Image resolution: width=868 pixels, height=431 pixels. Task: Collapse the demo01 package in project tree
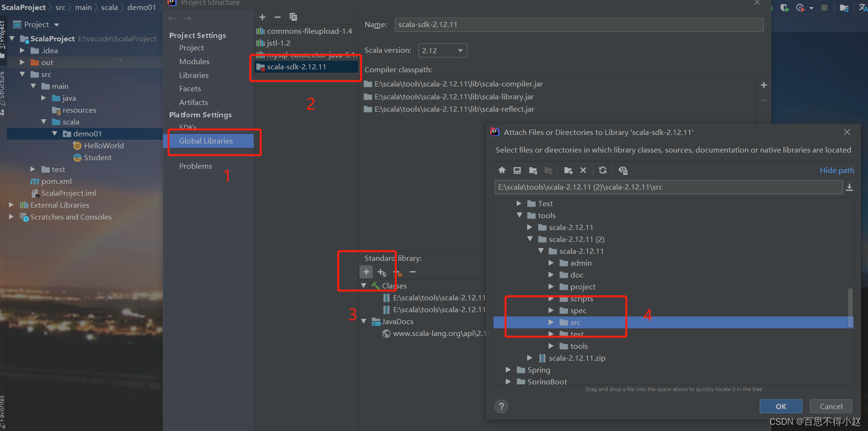click(54, 134)
